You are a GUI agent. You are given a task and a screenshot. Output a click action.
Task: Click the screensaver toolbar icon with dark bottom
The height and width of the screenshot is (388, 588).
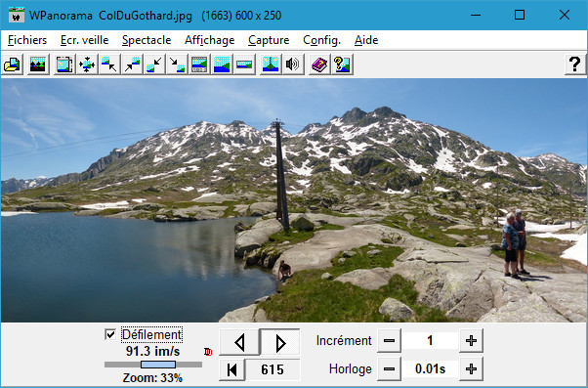point(38,65)
